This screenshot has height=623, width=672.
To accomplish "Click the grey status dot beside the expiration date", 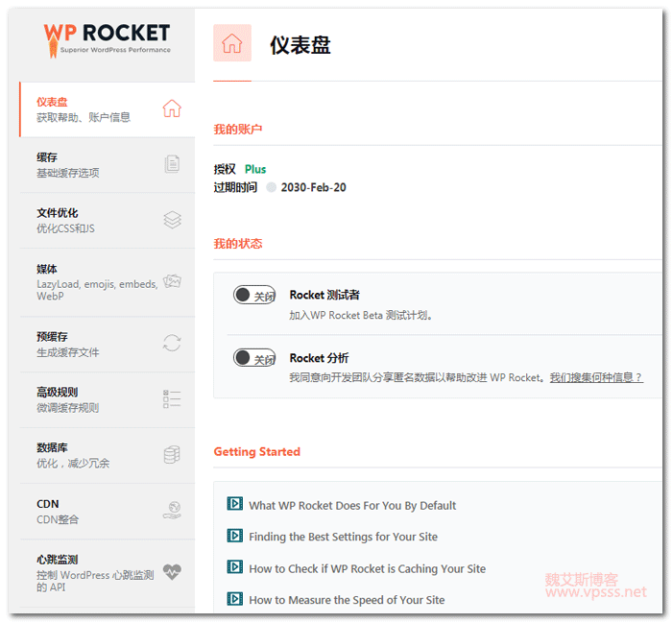I will pyautogui.click(x=271, y=187).
